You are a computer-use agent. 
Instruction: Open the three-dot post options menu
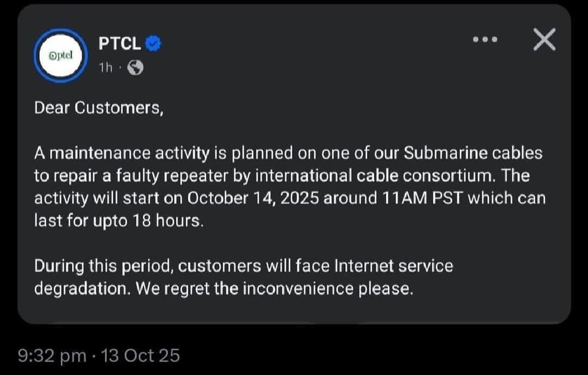[x=485, y=40]
